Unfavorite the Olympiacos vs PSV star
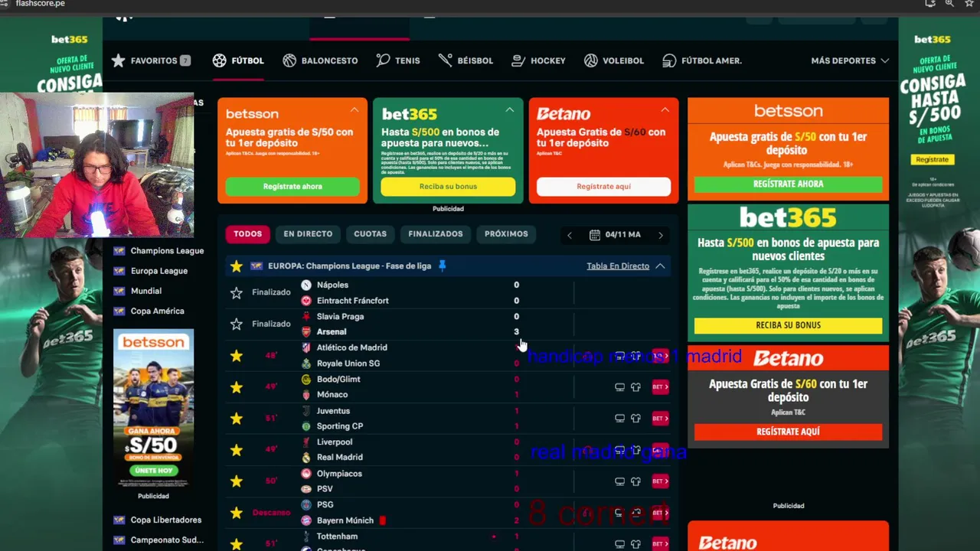 tap(237, 481)
